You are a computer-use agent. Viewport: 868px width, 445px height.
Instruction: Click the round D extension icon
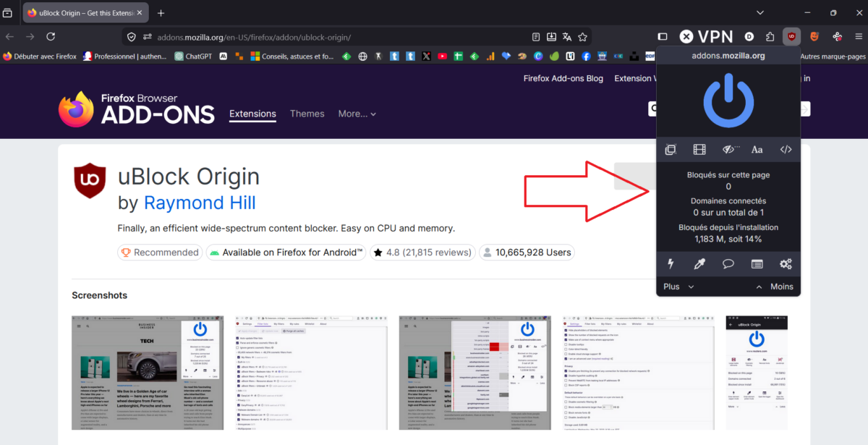click(x=749, y=36)
